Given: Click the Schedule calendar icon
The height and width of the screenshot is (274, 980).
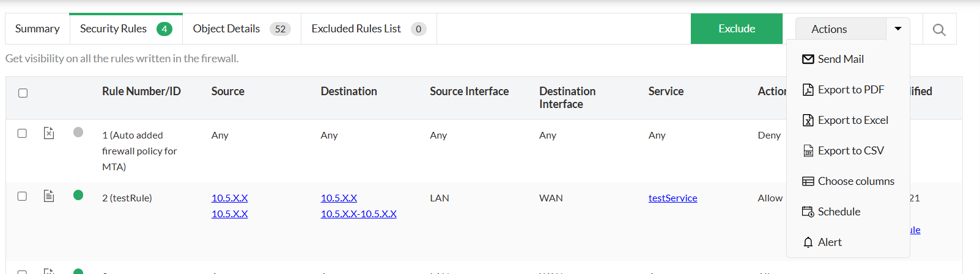Looking at the screenshot, I should [x=808, y=212].
